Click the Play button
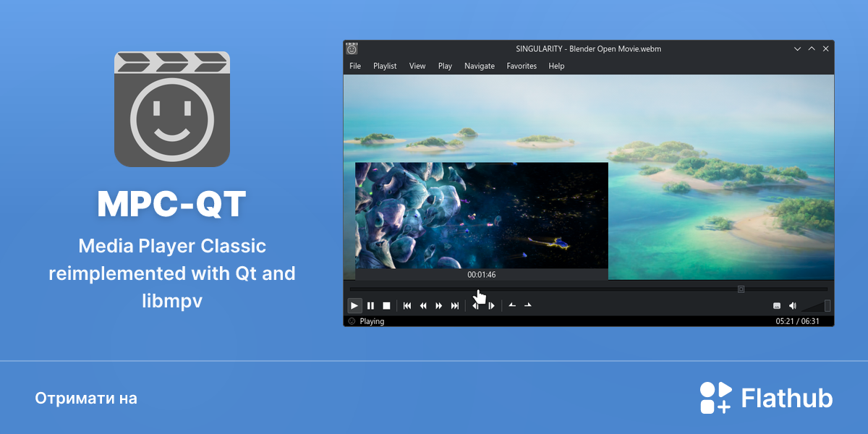 tap(354, 306)
